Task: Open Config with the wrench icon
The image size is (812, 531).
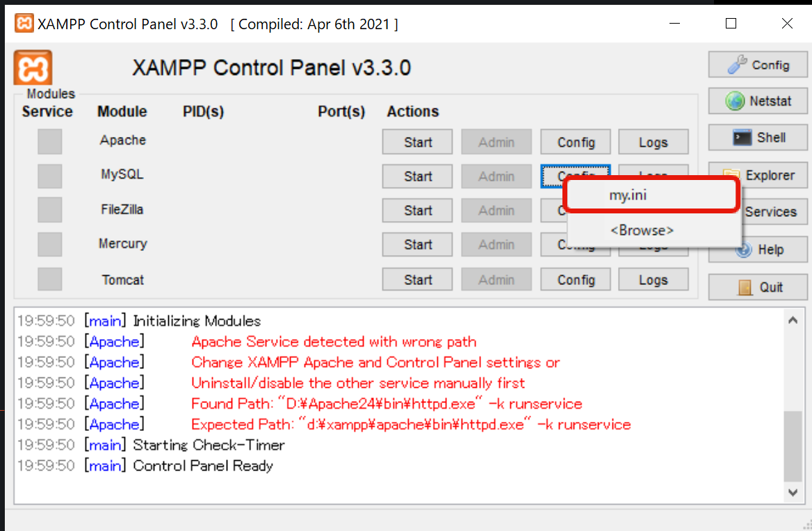Action: [758, 65]
